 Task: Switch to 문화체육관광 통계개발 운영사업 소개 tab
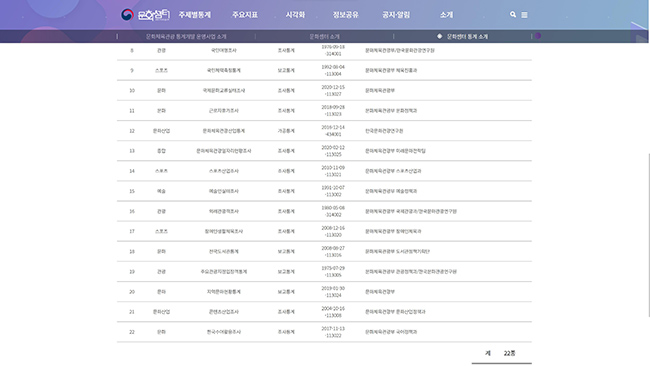pos(186,36)
